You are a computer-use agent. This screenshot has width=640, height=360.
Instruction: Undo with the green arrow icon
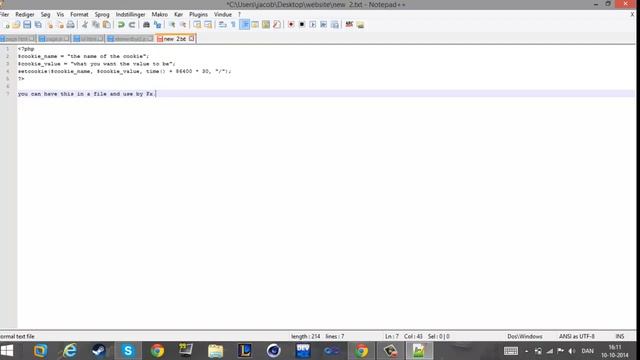(x=121, y=25)
